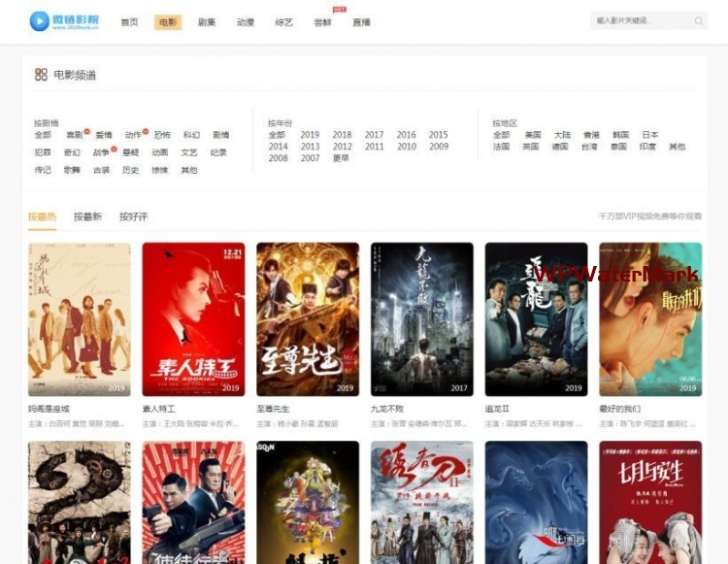Filter genre by 纪录

click(x=218, y=152)
